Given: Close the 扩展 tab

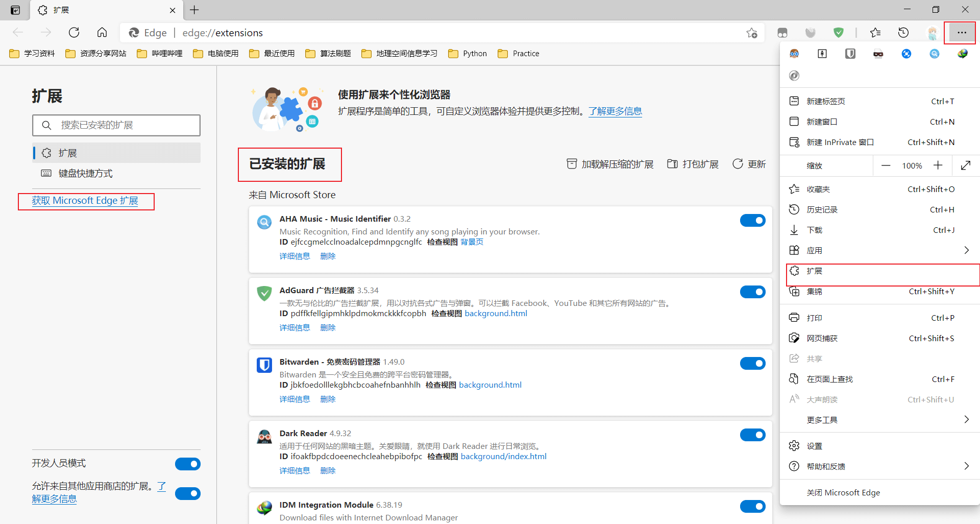Looking at the screenshot, I should (173, 10).
